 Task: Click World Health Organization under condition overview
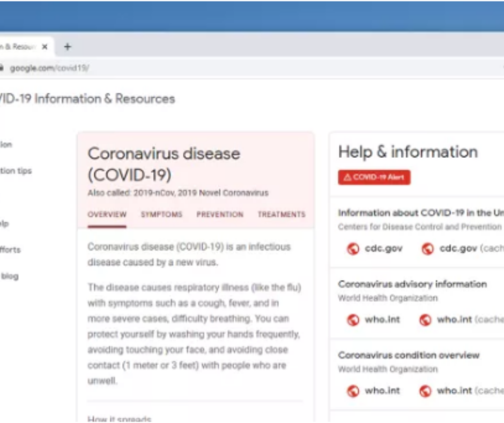388,369
